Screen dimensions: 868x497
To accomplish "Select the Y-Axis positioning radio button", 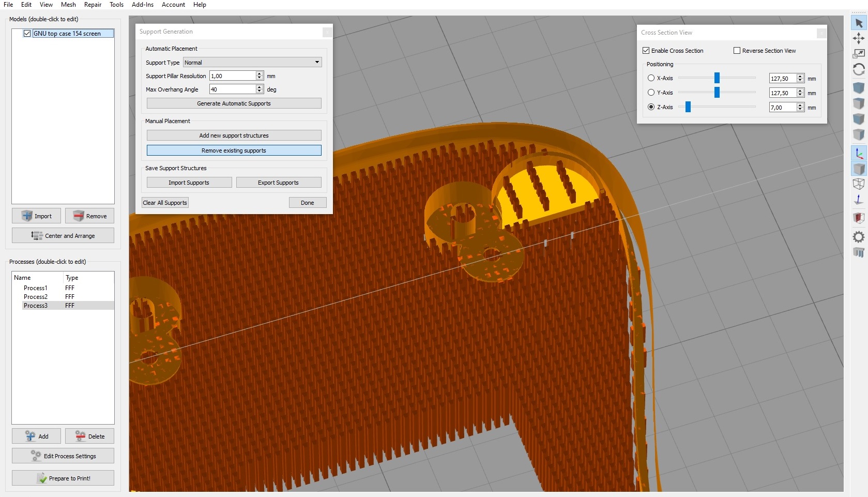I will [x=651, y=93].
